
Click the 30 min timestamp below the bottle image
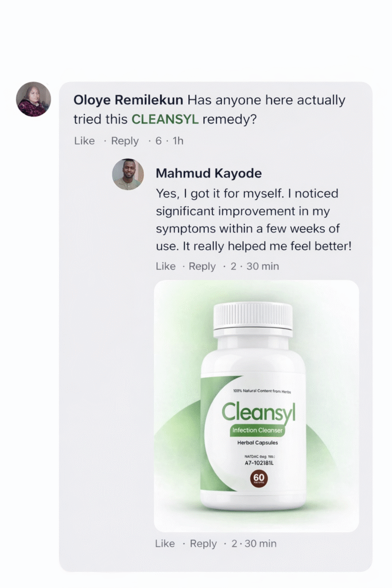(260, 544)
